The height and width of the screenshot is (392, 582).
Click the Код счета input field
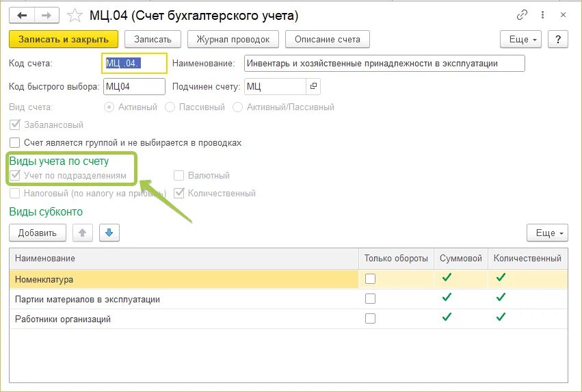tap(134, 63)
